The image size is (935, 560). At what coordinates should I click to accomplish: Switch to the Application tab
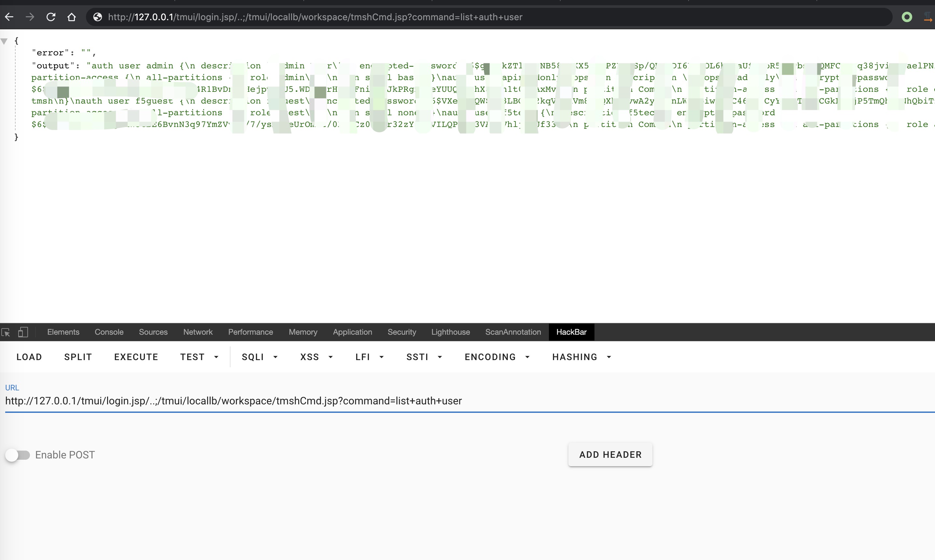tap(353, 332)
